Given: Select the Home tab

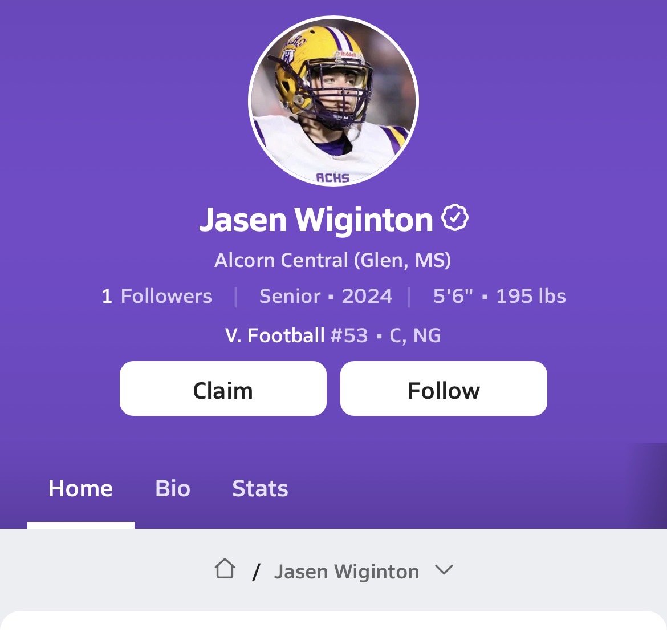Looking at the screenshot, I should pyautogui.click(x=81, y=488).
